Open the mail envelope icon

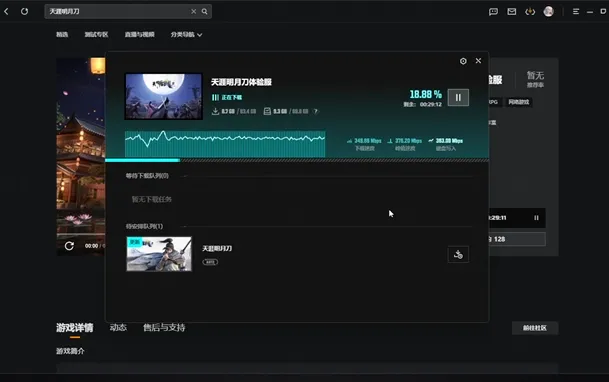pos(512,12)
